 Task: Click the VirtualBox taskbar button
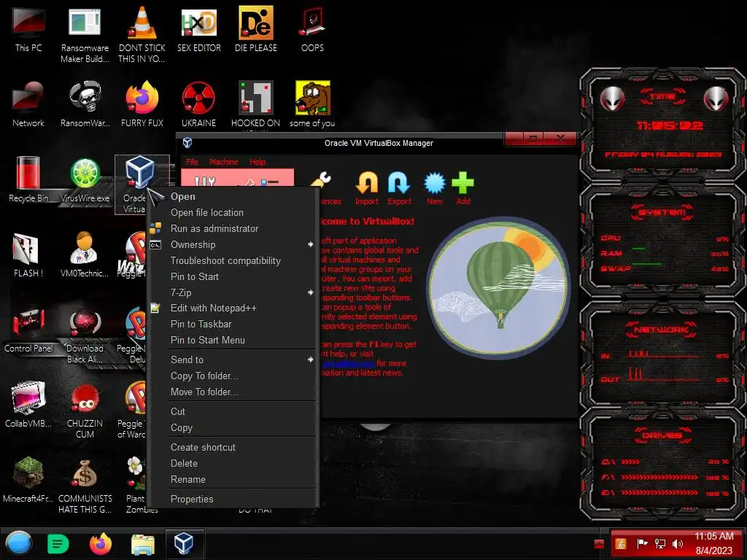click(185, 544)
